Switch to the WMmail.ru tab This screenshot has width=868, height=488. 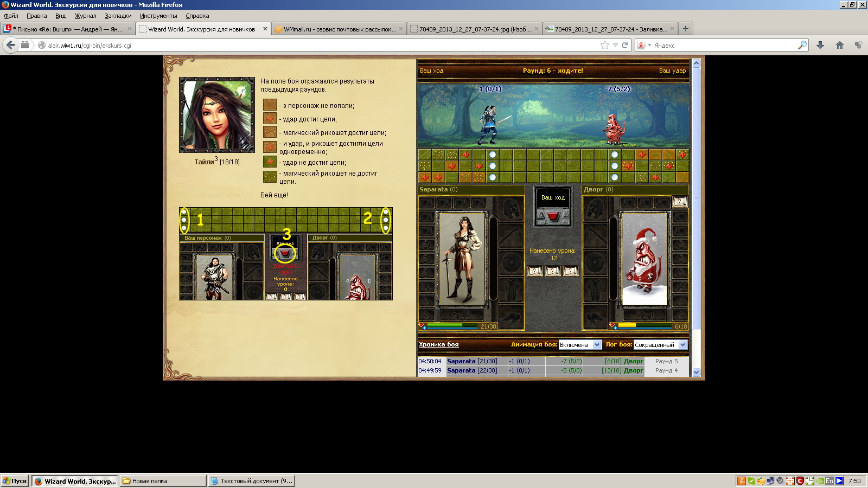click(339, 29)
